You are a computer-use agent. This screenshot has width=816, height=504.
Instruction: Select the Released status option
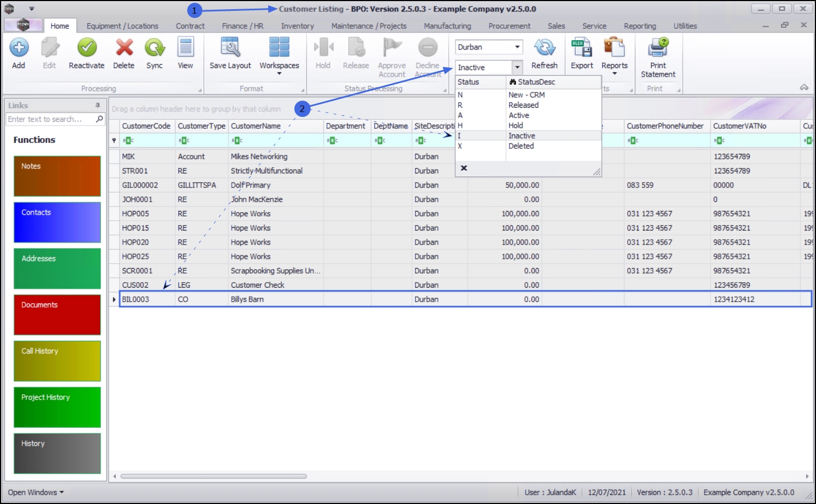(x=528, y=105)
